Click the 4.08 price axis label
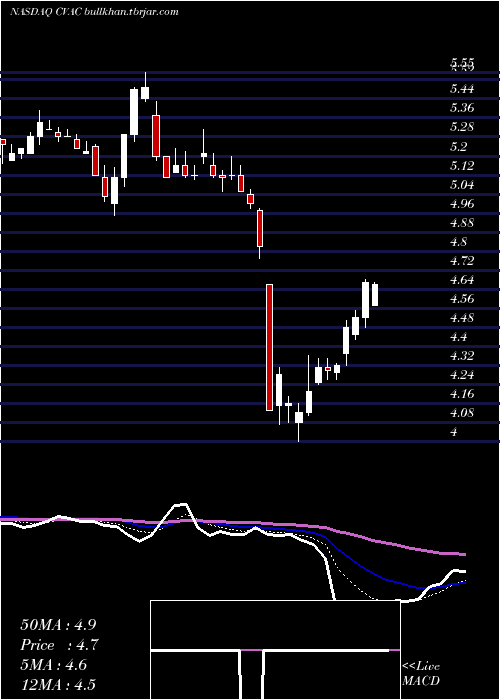The width and height of the screenshot is (500, 700). 462,413
